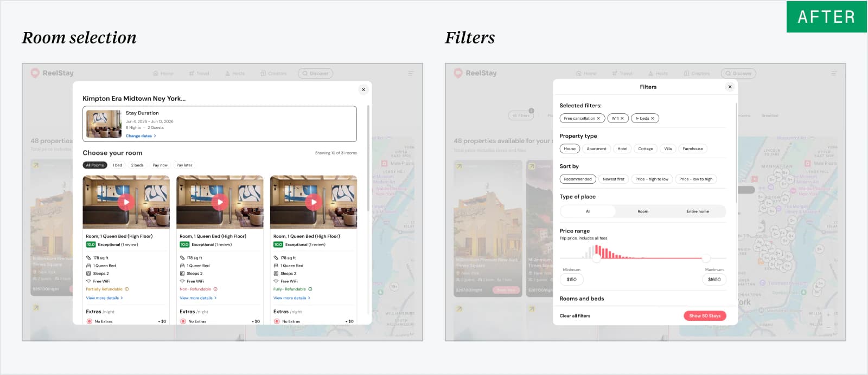This screenshot has width=868, height=375.
Task: Close the room selection dialog
Action: coord(363,89)
